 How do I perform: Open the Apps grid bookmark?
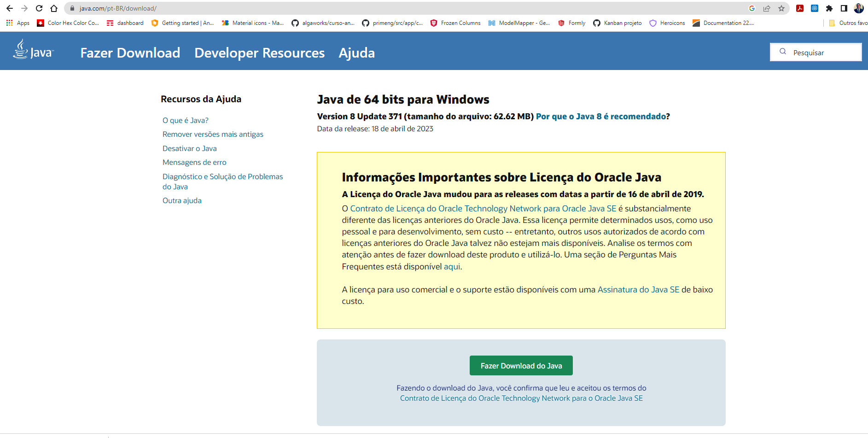(18, 23)
